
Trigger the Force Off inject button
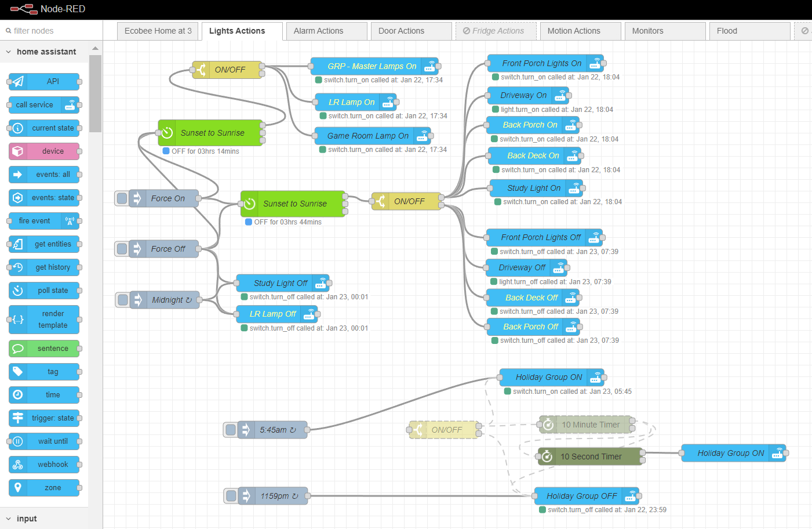(122, 249)
